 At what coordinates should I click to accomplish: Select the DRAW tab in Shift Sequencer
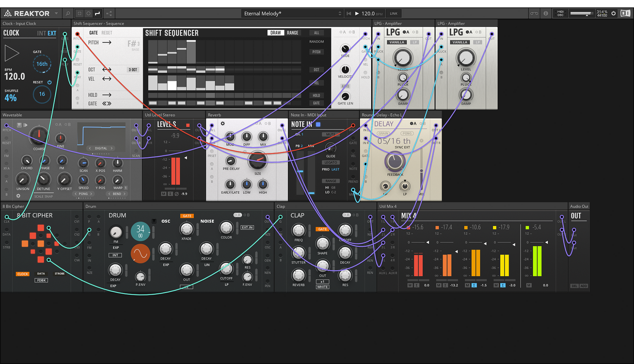point(275,33)
